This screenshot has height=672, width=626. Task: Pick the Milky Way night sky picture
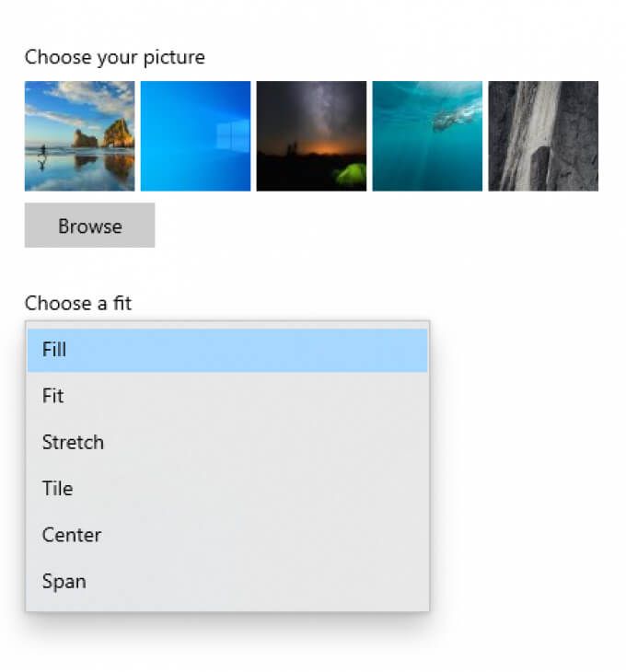coord(311,136)
